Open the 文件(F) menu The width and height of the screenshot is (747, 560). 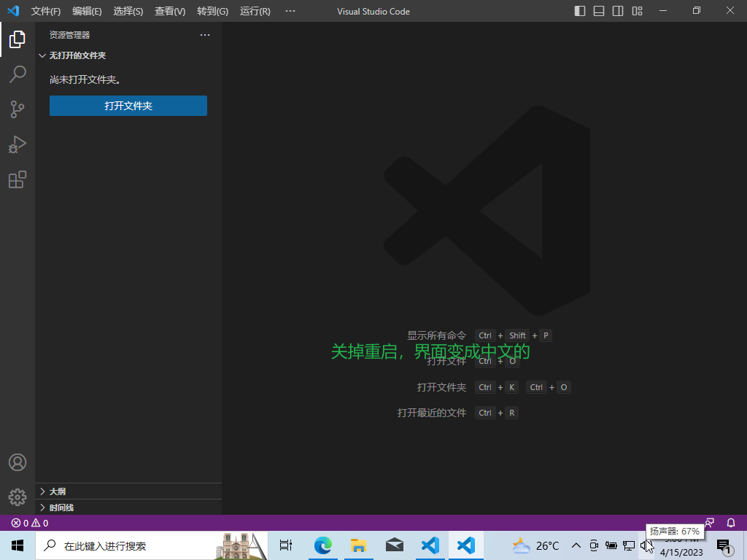point(46,12)
